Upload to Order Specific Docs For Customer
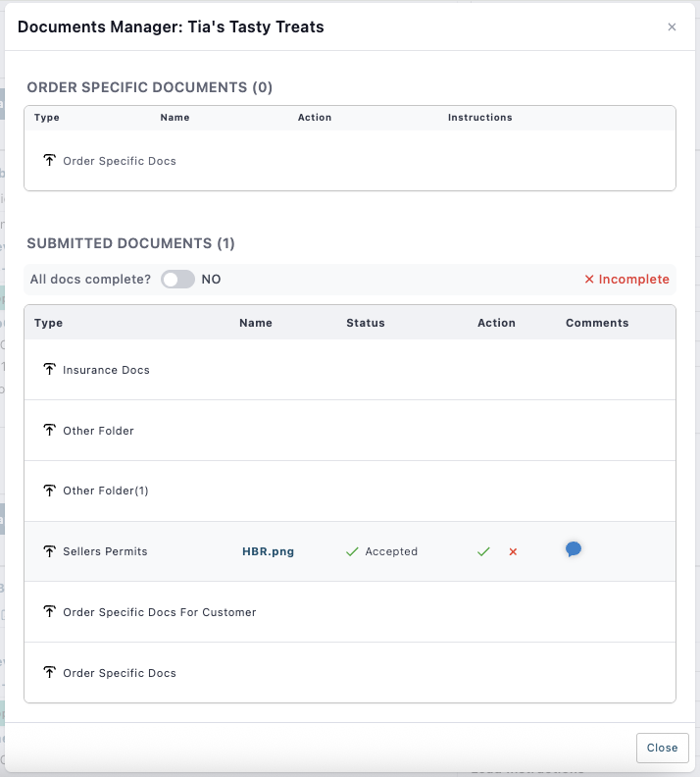 (49, 612)
